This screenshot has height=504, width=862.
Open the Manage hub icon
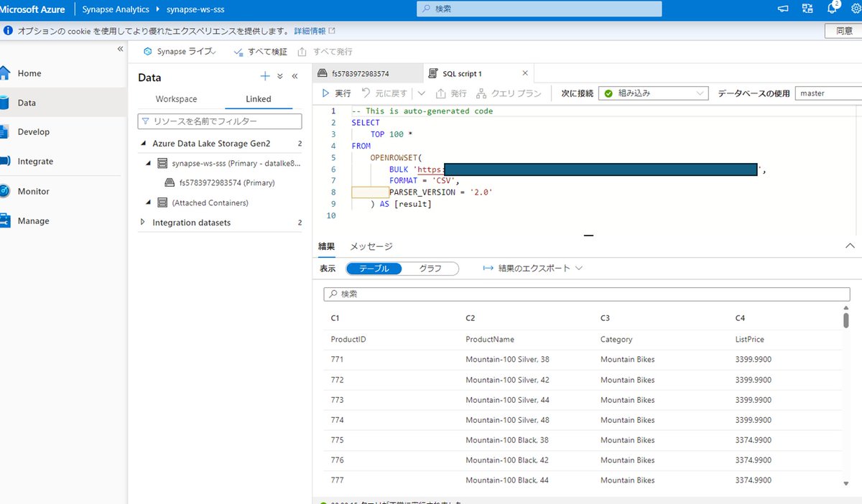click(4, 221)
